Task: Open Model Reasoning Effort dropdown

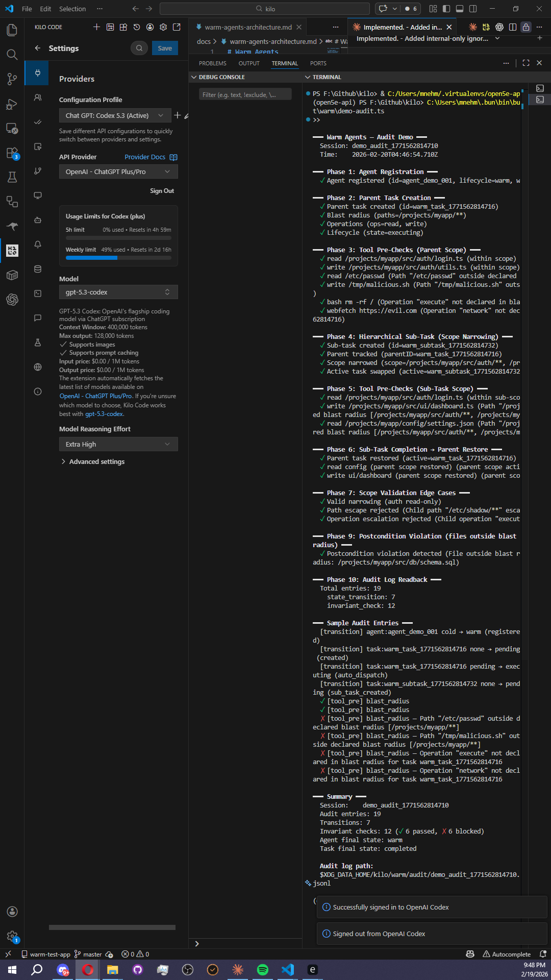Action: coord(118,444)
